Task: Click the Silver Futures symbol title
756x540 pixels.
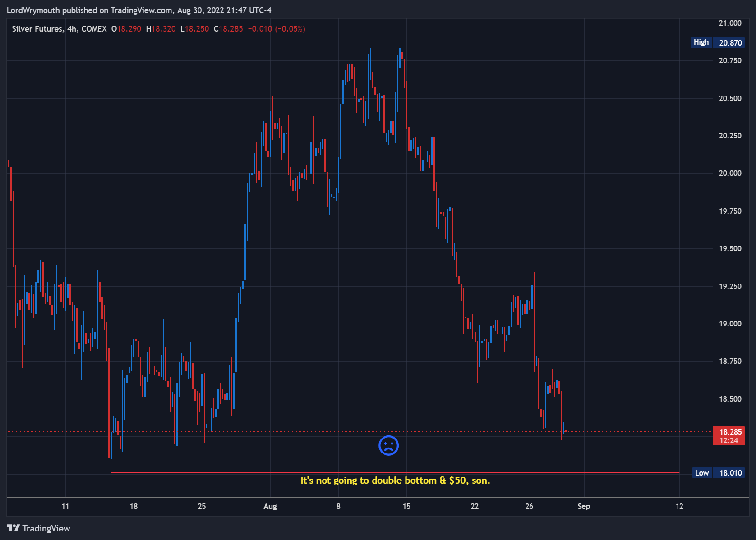Action: tap(37, 29)
